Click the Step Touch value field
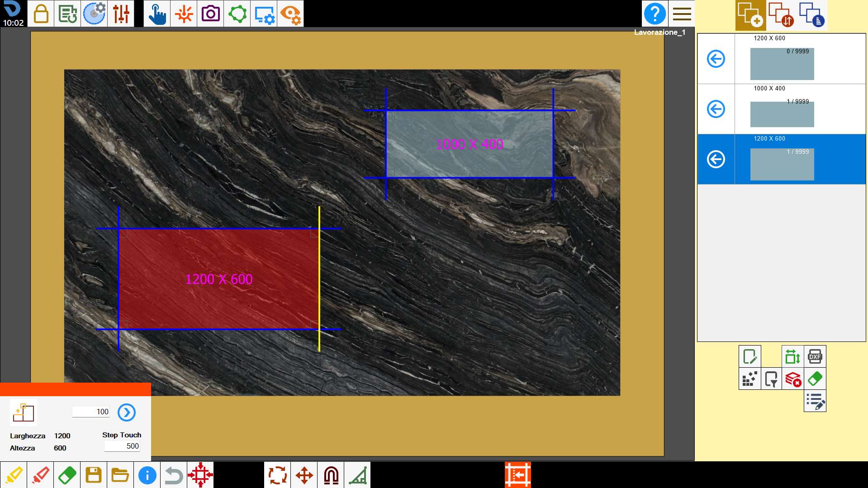Viewport: 868px width, 488px height. click(122, 446)
